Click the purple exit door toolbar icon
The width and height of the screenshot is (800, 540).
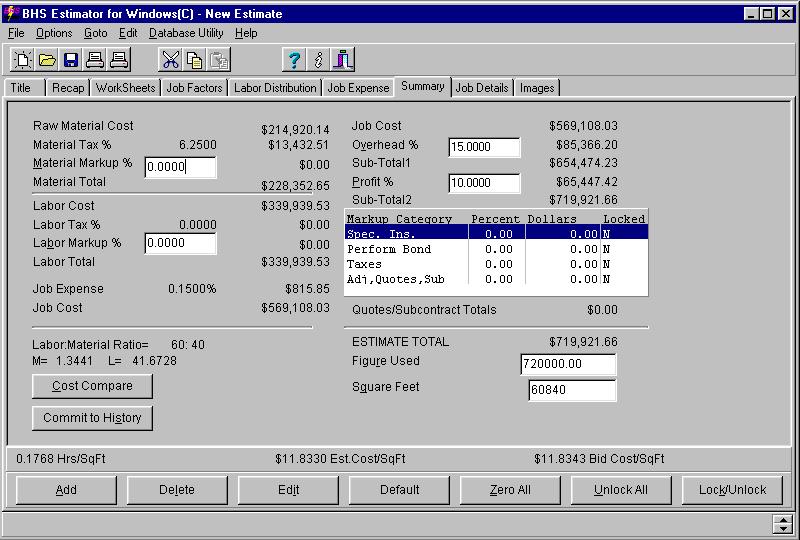point(343,60)
